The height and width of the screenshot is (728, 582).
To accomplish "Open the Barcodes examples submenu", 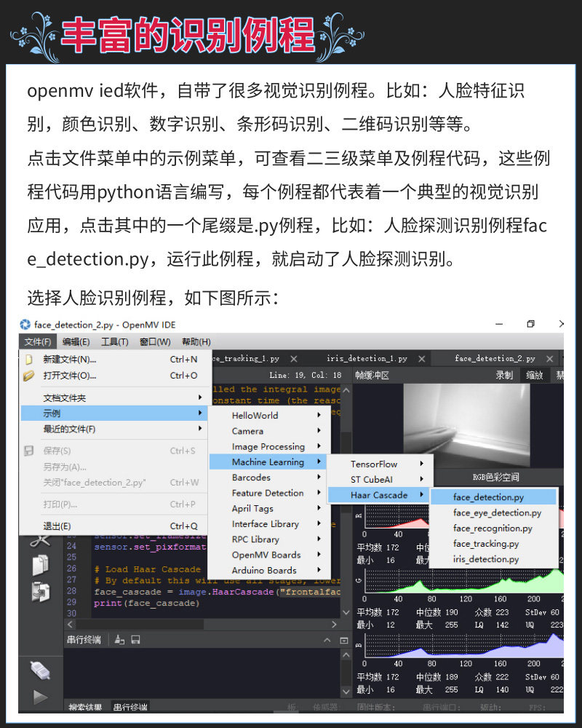I will [x=269, y=478].
